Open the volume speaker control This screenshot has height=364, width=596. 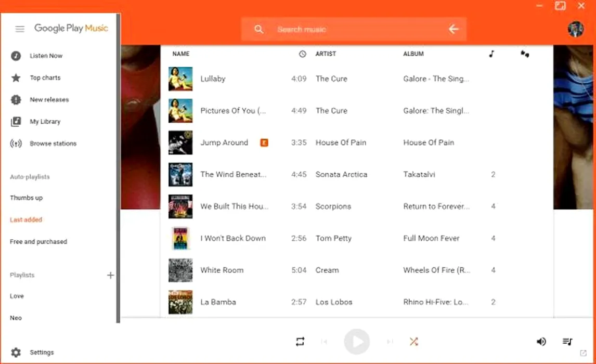pos(541,342)
